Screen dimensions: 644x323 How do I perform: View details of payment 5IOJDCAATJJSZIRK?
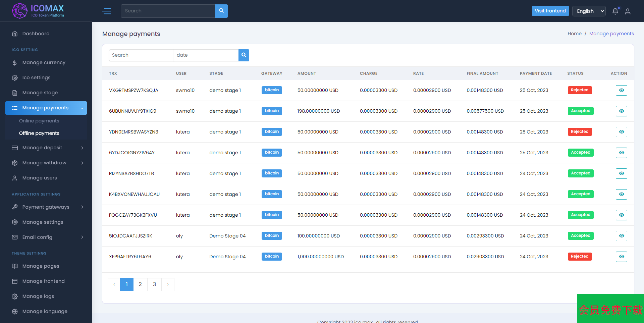point(622,236)
